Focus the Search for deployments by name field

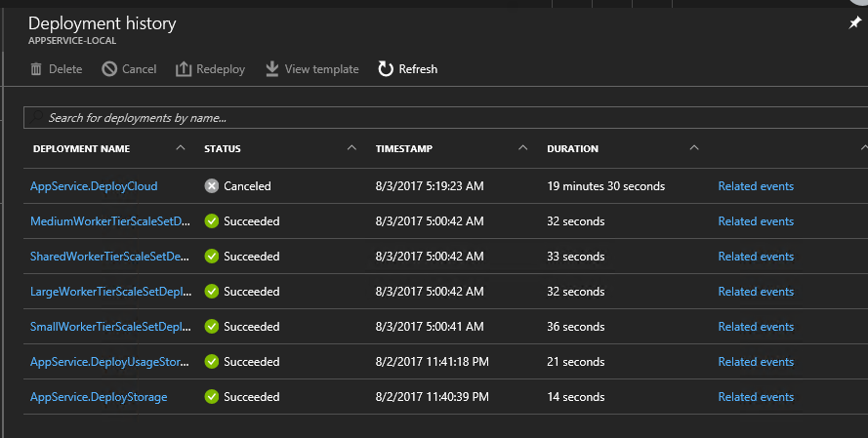click(445, 118)
